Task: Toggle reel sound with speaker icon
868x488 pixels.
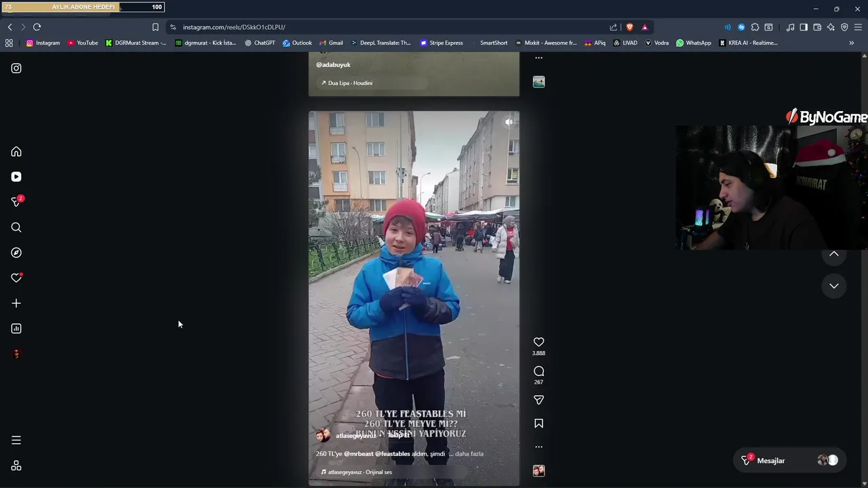Action: (509, 122)
